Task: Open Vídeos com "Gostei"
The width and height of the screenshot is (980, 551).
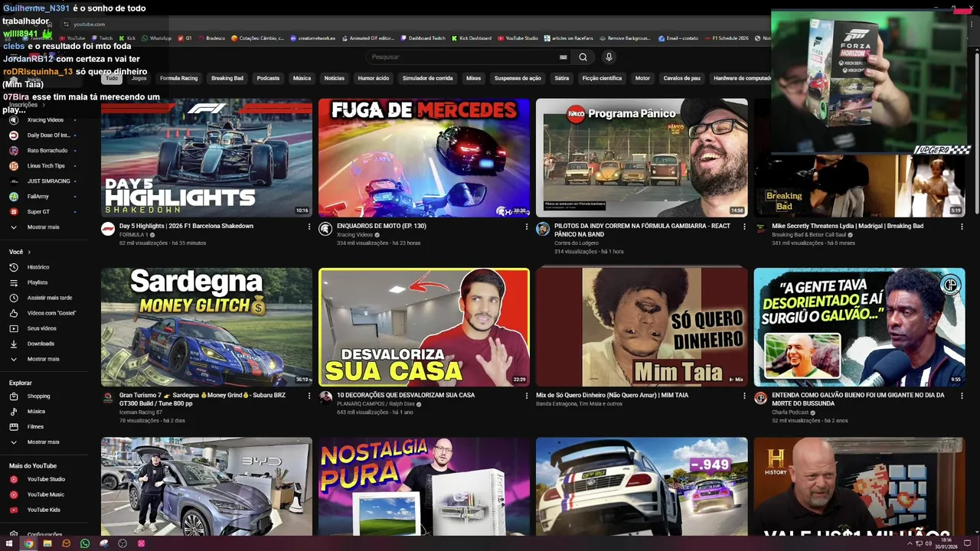Action: coord(51,313)
